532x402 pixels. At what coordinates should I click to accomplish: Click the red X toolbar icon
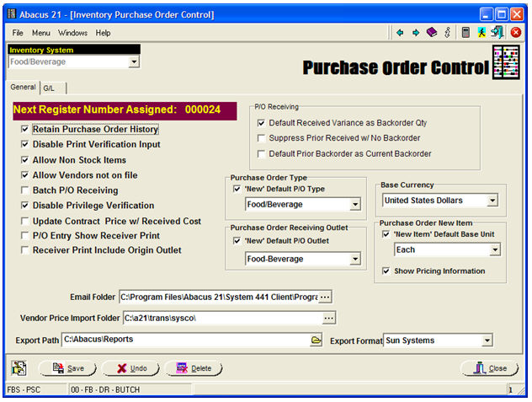coord(515,33)
